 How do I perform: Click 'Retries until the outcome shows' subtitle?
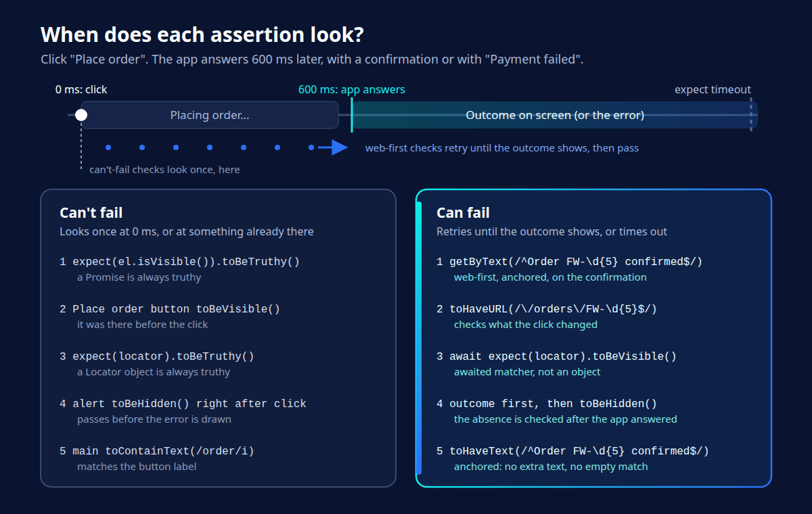(552, 232)
